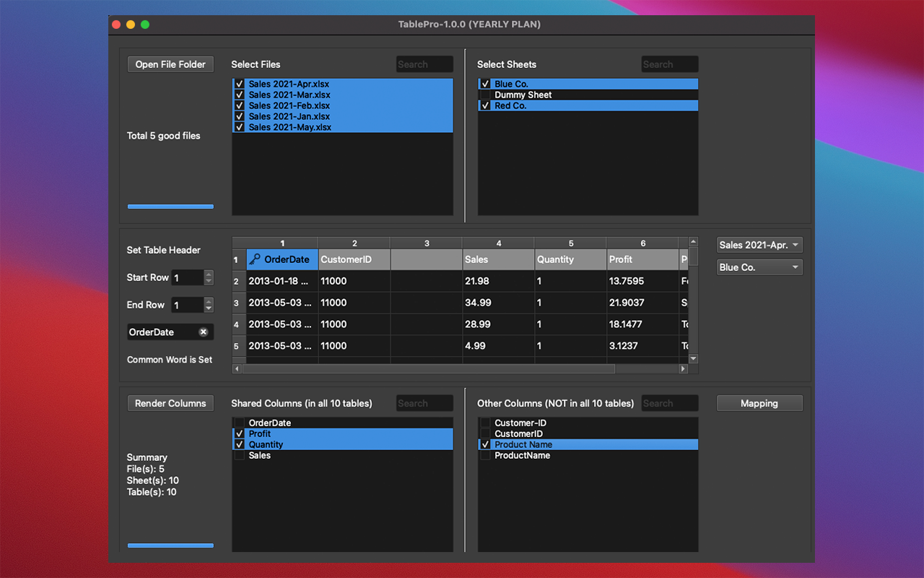Click the Open File Folder button
Viewport: 924px width, 578px height.
(x=170, y=64)
